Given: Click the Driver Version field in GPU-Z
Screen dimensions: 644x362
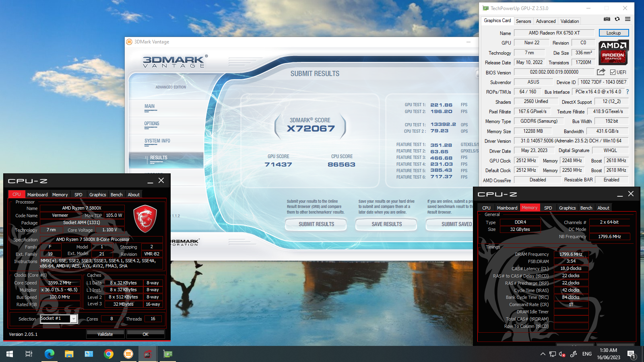Looking at the screenshot, I should tap(571, 141).
